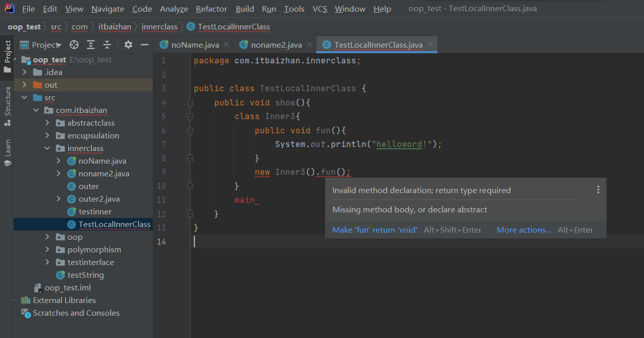The height and width of the screenshot is (338, 644).
Task: Click oop_test in the breadcrumb bar
Action: tap(24, 26)
